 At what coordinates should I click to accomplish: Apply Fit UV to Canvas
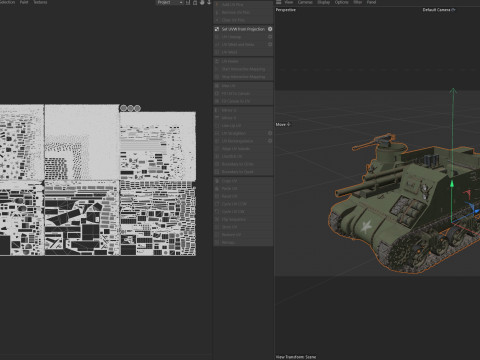click(243, 93)
